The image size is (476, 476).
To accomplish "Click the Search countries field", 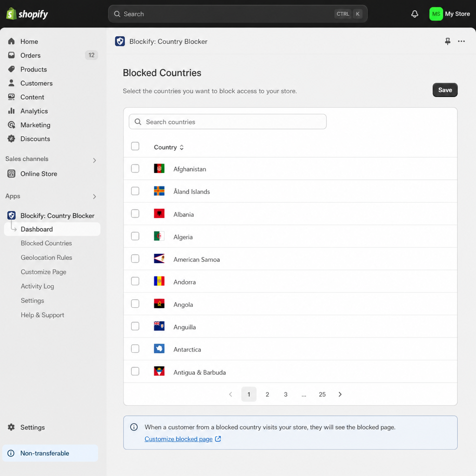I will point(228,122).
